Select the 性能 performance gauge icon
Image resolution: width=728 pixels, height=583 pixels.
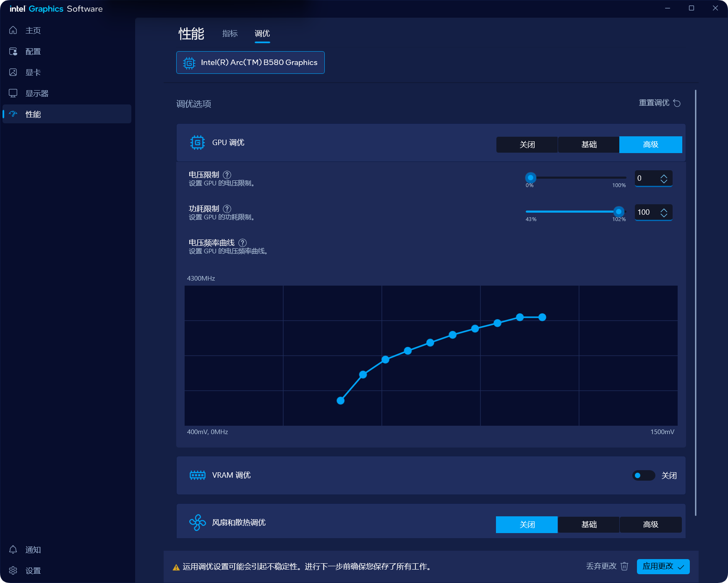click(13, 114)
